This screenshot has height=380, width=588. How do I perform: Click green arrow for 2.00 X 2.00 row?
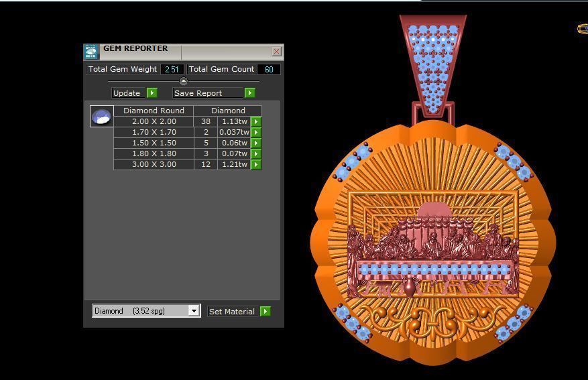tap(256, 121)
